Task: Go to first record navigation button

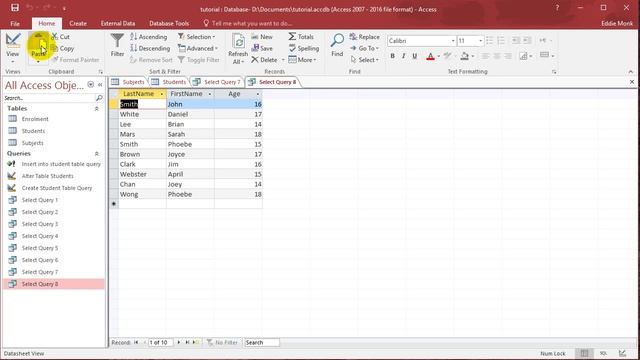Action: click(136, 342)
